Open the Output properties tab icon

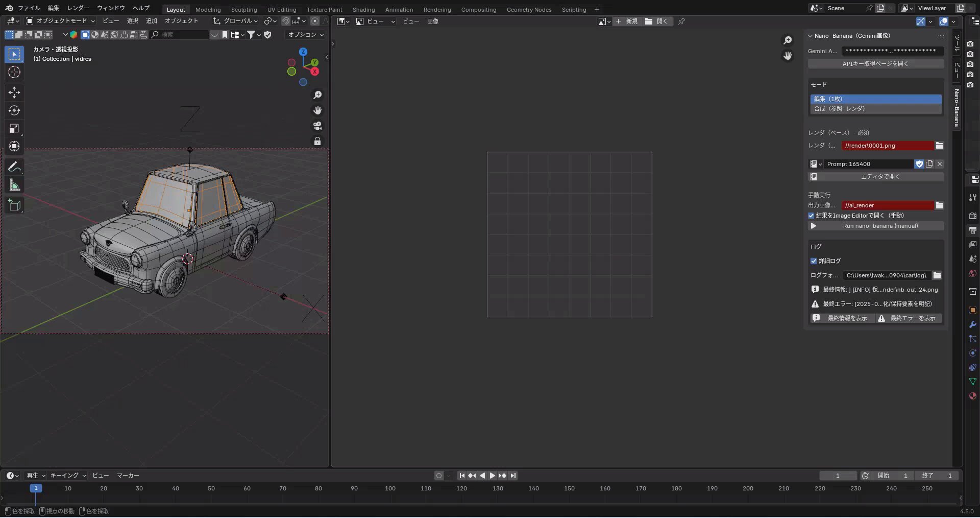[972, 230]
